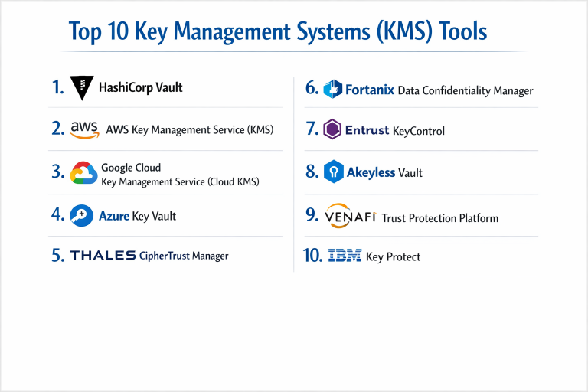The width and height of the screenshot is (588, 392).
Task: Click the Azure Key Vault key icon
Action: coord(81,215)
